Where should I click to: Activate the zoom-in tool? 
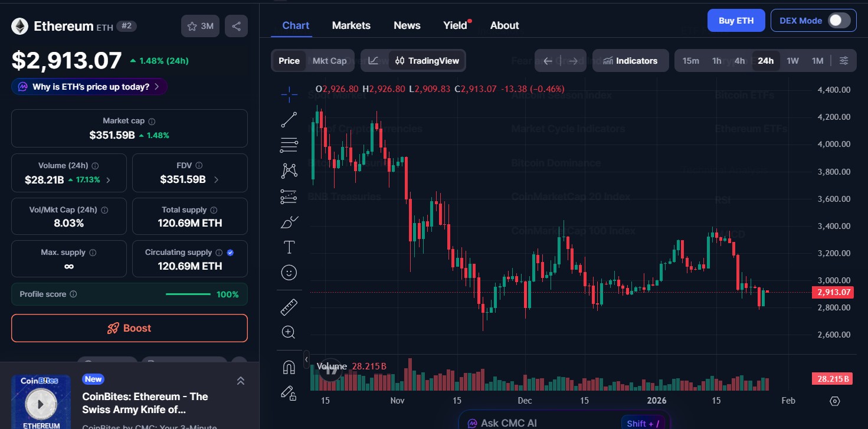(289, 331)
